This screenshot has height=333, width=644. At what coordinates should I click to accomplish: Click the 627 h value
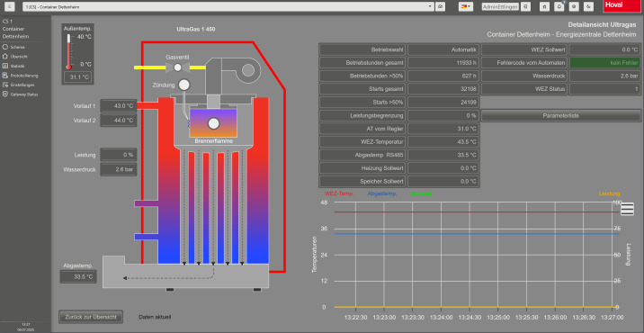pos(443,76)
